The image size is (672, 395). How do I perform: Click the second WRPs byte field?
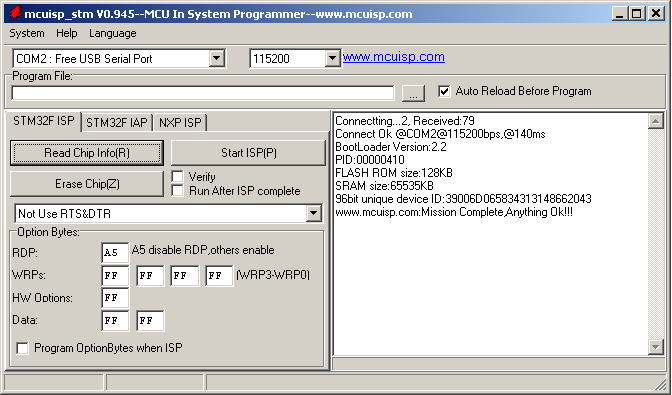coord(150,275)
